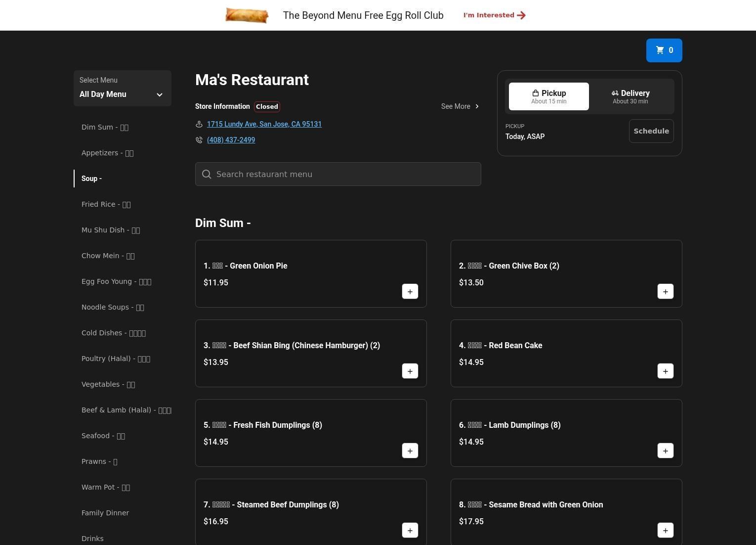
Task: Open the shopping cart button
Action: click(x=664, y=50)
